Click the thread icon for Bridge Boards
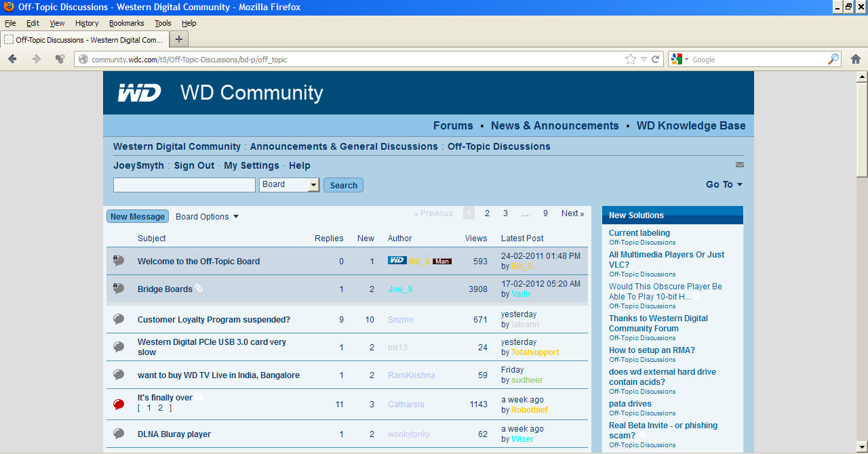The image size is (868, 454). (118, 289)
